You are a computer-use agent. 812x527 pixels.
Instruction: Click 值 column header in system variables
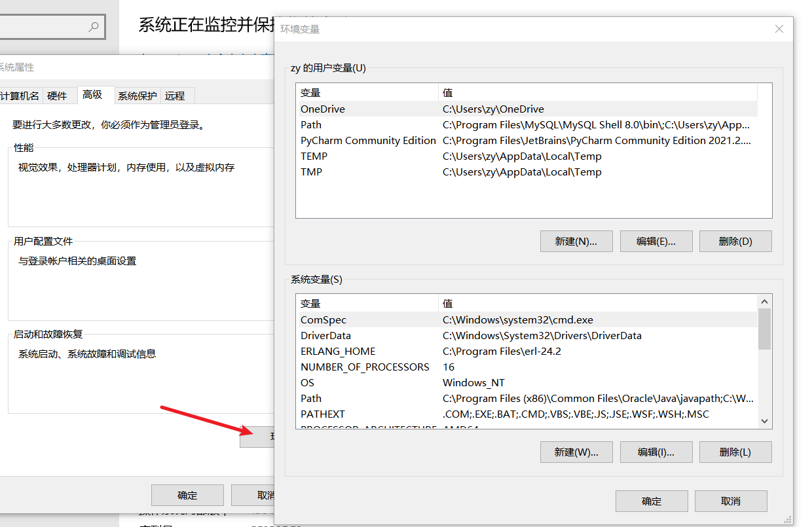(x=598, y=303)
